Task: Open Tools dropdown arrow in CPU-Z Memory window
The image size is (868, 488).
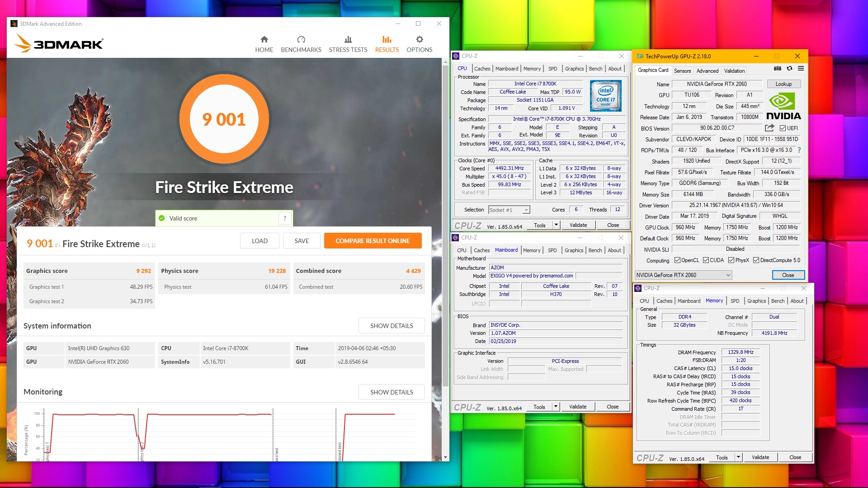Action: pos(738,457)
